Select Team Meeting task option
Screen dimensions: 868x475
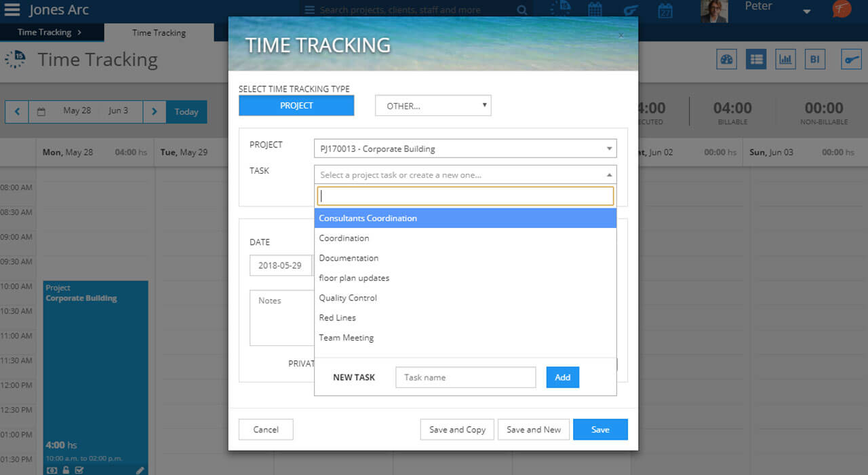click(347, 338)
